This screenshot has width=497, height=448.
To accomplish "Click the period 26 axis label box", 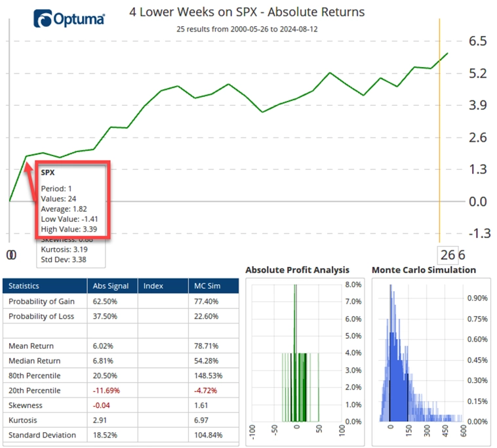I will click(x=448, y=255).
